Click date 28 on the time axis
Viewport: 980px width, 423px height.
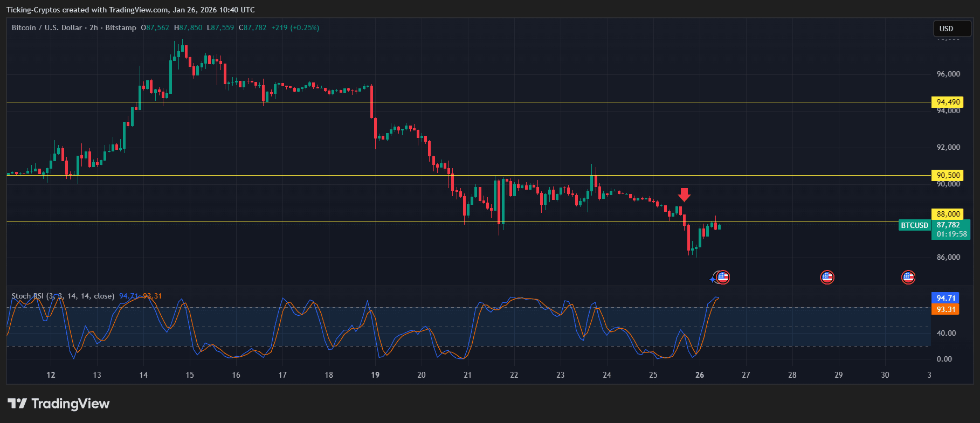click(x=792, y=375)
